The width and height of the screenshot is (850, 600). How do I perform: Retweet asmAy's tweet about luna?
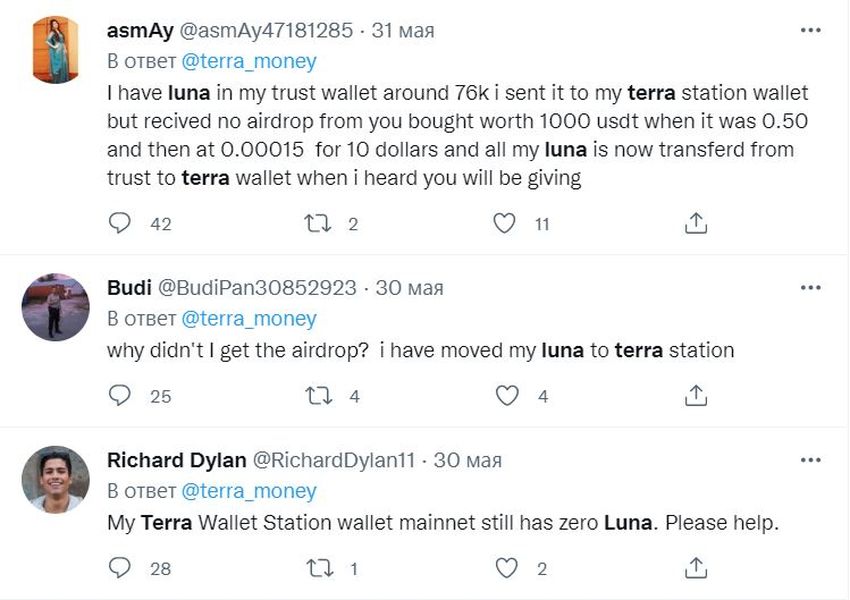pos(316,223)
